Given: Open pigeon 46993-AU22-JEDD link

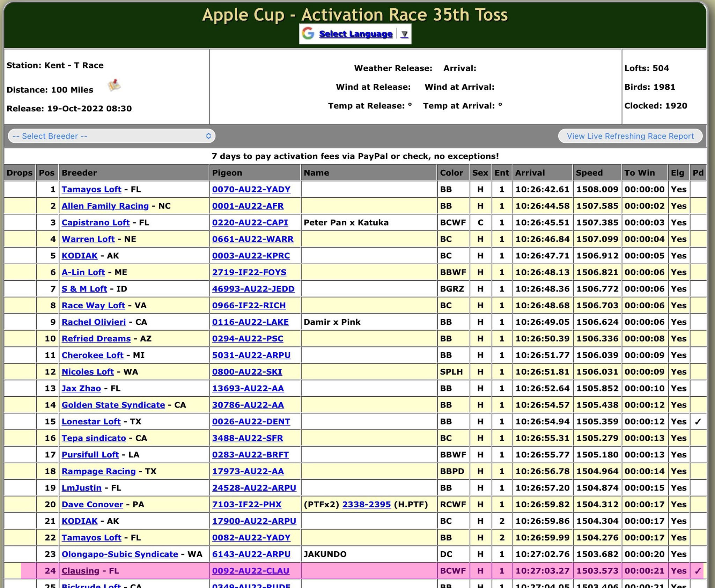Looking at the screenshot, I should [253, 289].
